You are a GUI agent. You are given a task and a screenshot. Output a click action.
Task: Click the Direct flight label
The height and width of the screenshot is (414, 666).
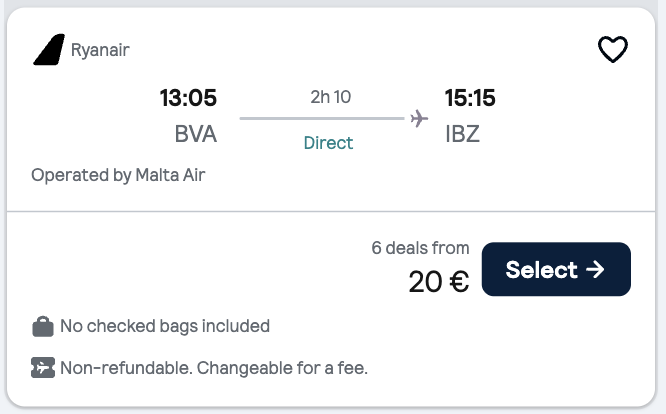tap(328, 143)
